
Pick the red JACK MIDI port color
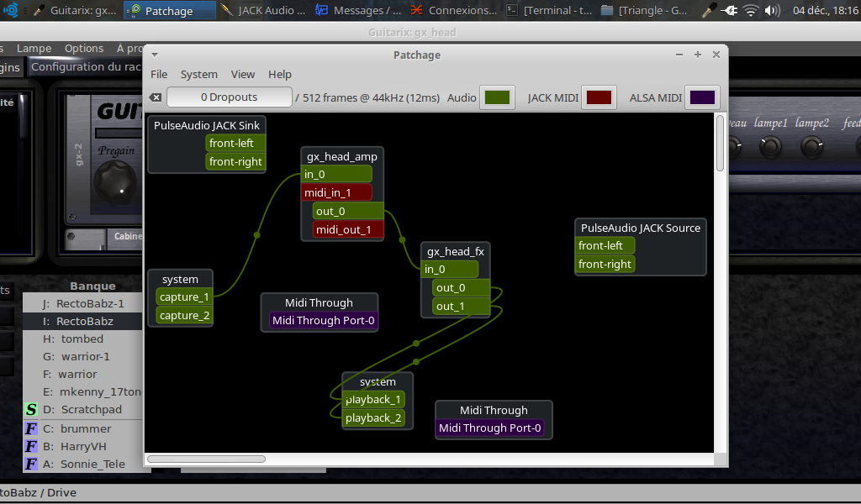coord(599,97)
